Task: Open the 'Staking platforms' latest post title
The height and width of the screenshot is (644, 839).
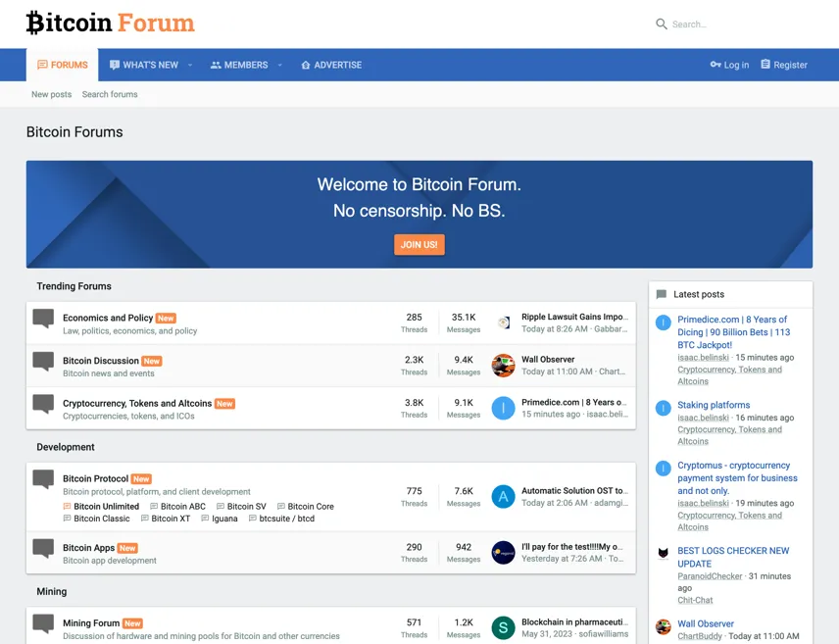Action: click(x=714, y=405)
